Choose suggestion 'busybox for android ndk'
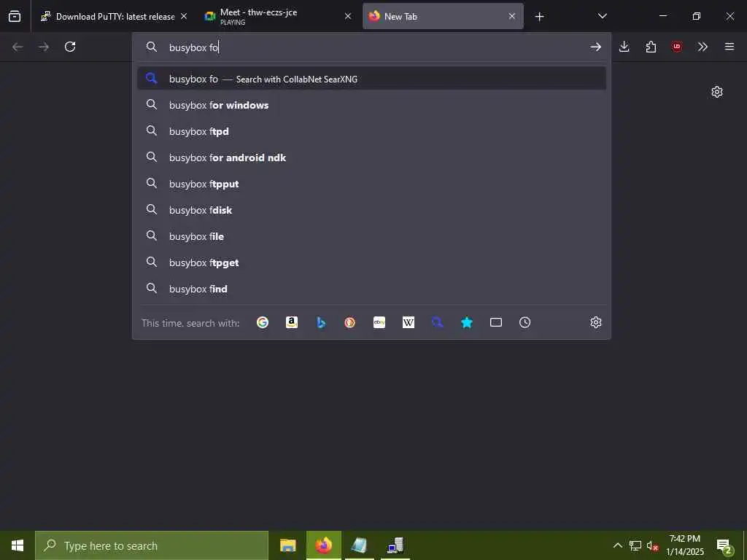The width and height of the screenshot is (747, 560). pos(371,157)
